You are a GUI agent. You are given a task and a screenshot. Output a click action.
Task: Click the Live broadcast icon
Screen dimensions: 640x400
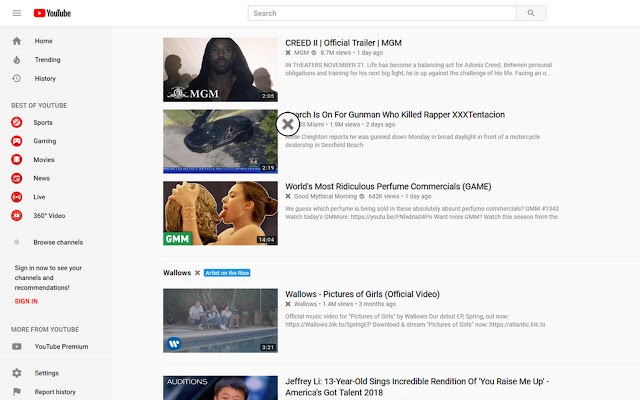pos(17,197)
